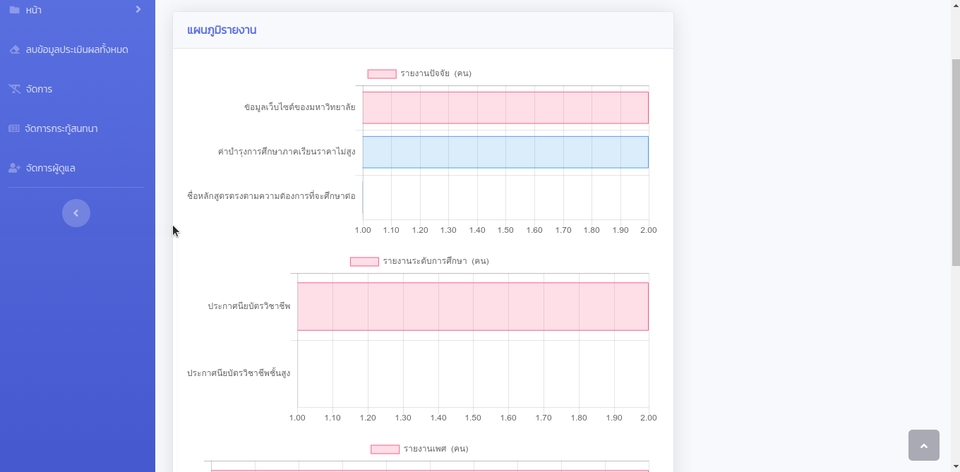The height and width of the screenshot is (472, 960).
Task: Click the user-plus icon for จัดการผู้ดูแล
Action: (x=15, y=168)
